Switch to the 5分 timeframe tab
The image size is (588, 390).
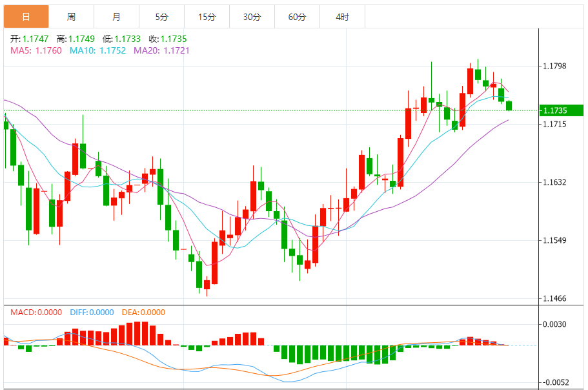[161, 17]
